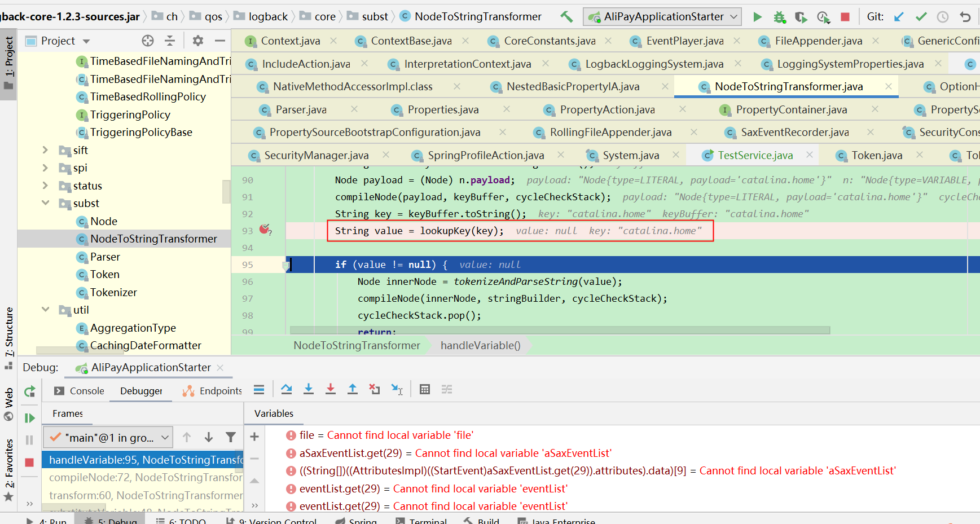Image resolution: width=980 pixels, height=524 pixels.
Task: Open thread selector "main"@1 dropdown
Action: click(x=108, y=437)
